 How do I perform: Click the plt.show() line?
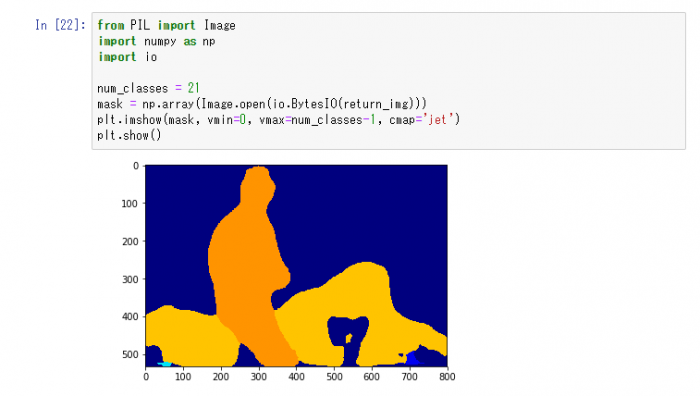129,135
